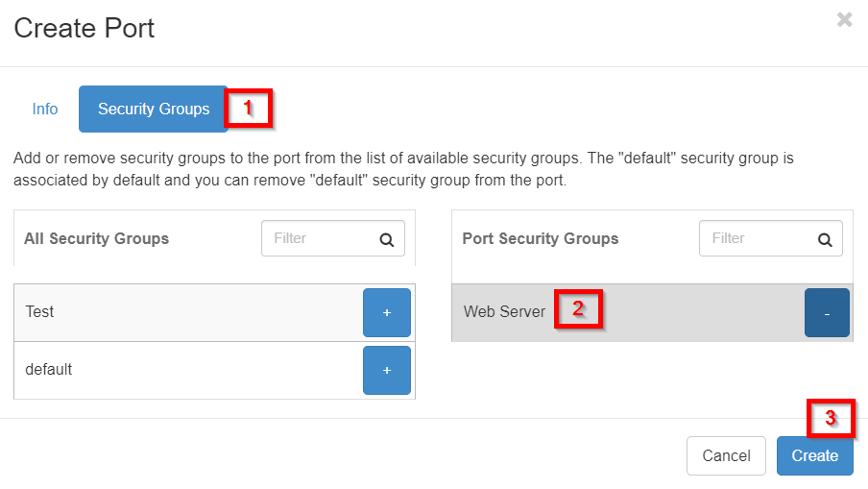Click the Create button
The image size is (868, 489).
pyautogui.click(x=814, y=455)
